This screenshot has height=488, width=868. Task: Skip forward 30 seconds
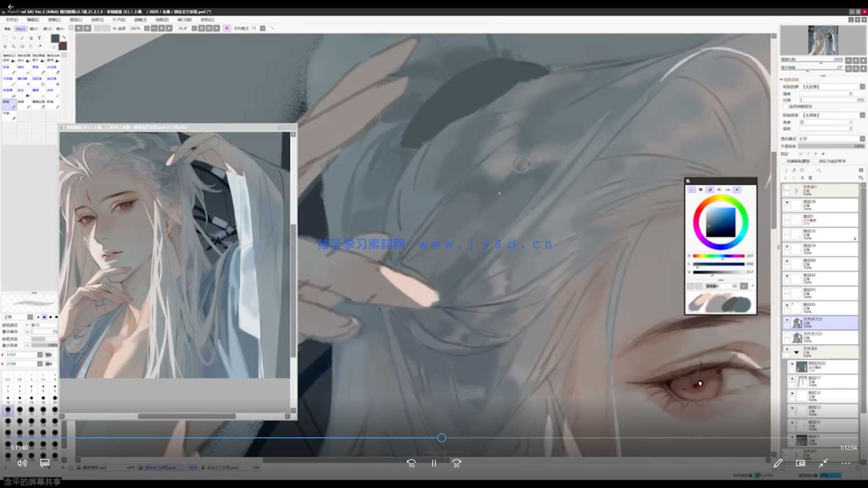point(457,463)
